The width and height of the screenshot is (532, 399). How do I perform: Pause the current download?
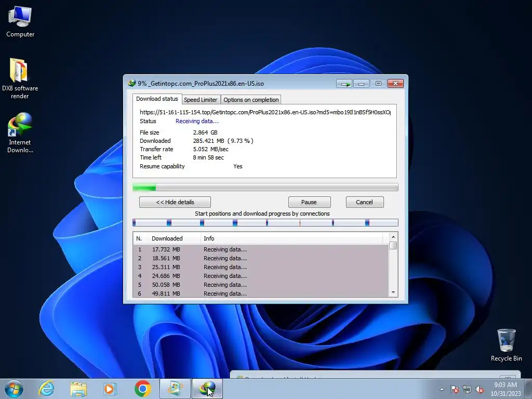(309, 202)
